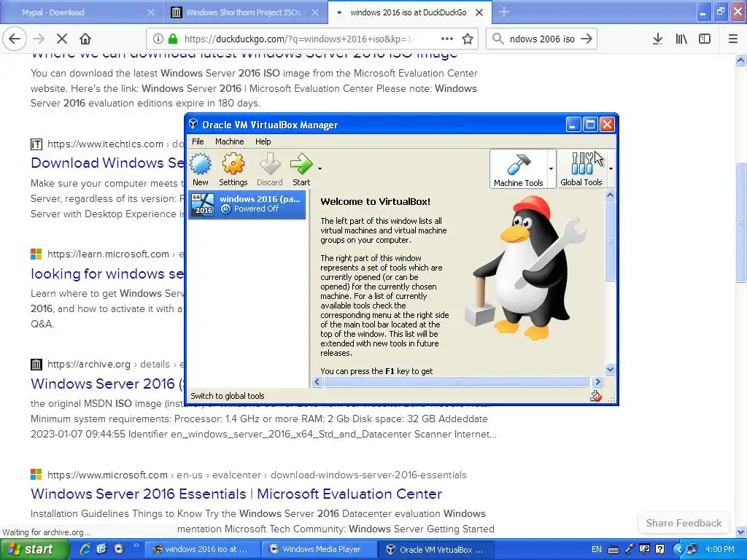Screen dimensions: 747x560
Task: Open the Windows Start menu
Action: (35, 549)
